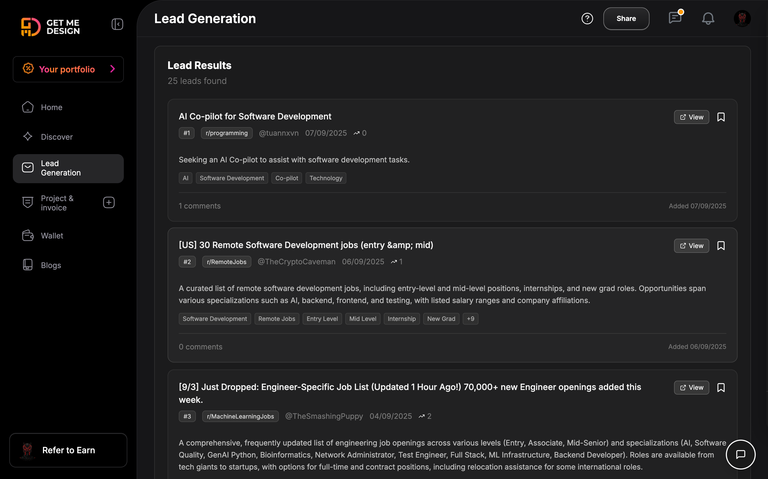This screenshot has height=479, width=768.
Task: Click author @TheSmashingPuppy
Action: tap(324, 416)
